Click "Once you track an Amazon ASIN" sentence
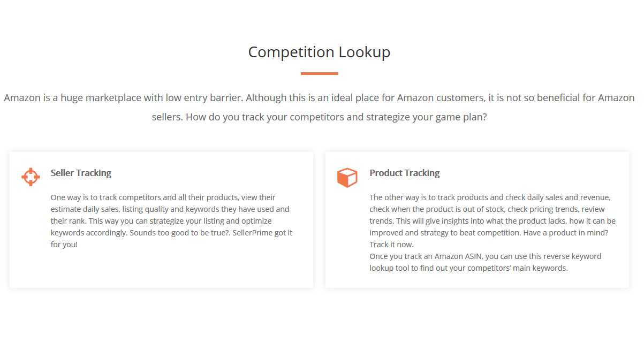This screenshot has width=644, height=343. pyautogui.click(x=425, y=256)
